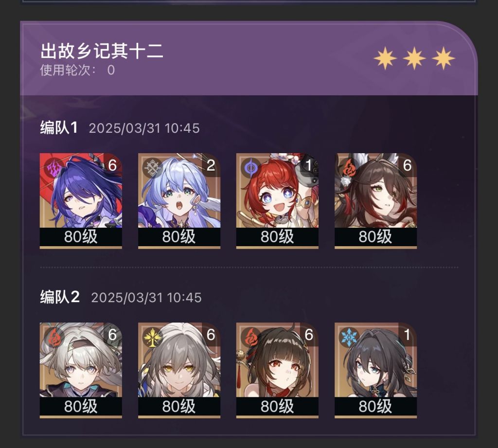Click the Fire element icon on brown-haired bangs character
Screen dimensions: 498x448
pos(250,338)
